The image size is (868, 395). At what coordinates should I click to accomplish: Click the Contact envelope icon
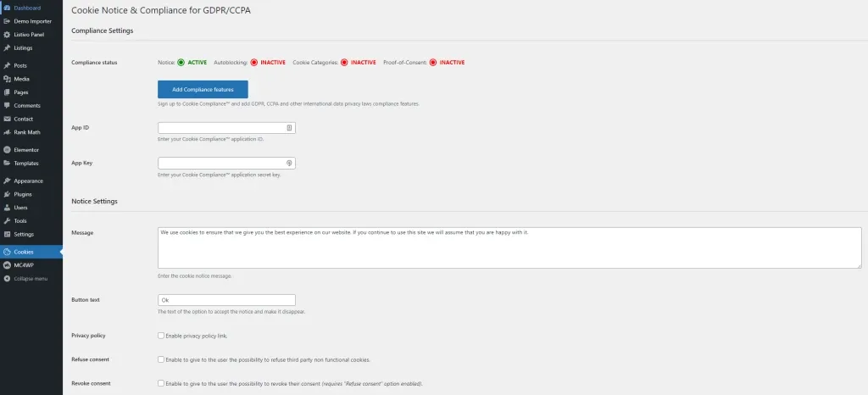click(x=7, y=119)
